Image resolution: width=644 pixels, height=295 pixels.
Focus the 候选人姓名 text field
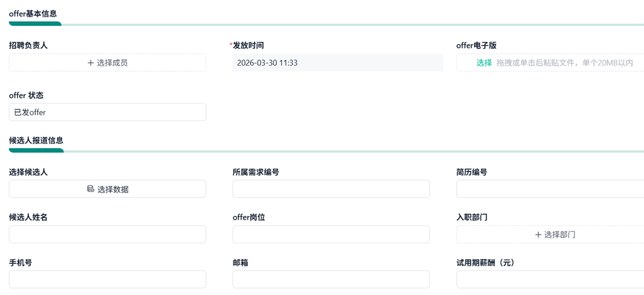107,234
